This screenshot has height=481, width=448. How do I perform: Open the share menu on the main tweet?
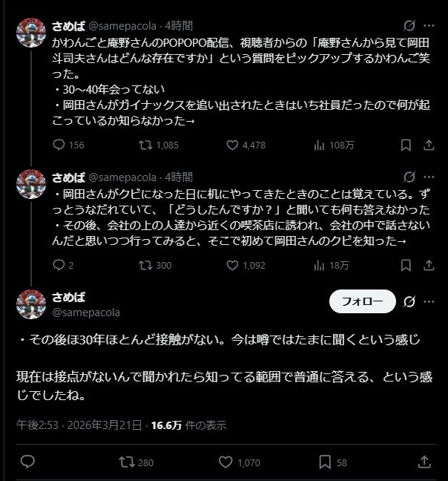tap(424, 462)
